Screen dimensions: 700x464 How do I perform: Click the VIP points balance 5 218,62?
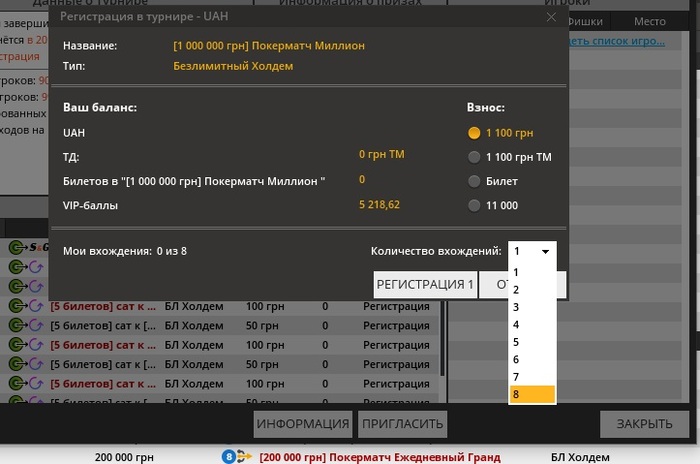pos(379,205)
